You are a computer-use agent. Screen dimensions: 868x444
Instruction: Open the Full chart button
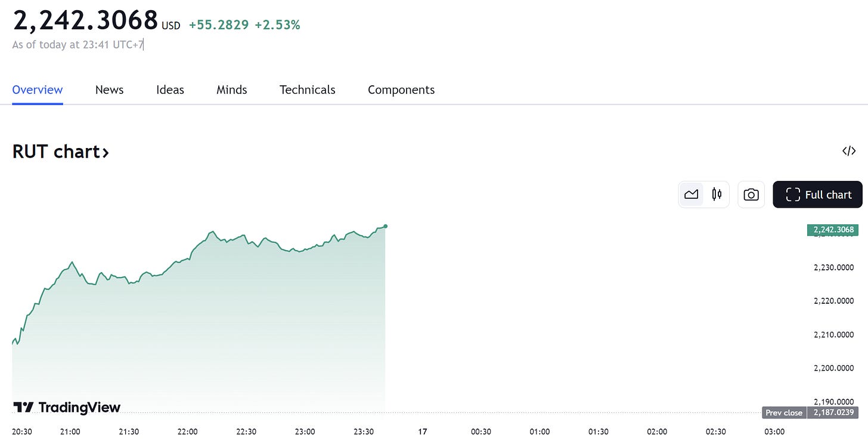(x=817, y=195)
